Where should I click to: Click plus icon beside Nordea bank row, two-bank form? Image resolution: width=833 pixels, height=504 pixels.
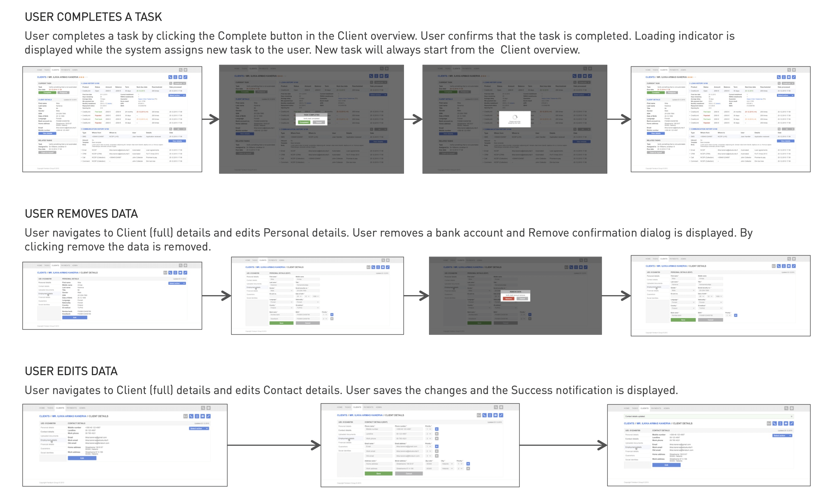click(x=332, y=315)
